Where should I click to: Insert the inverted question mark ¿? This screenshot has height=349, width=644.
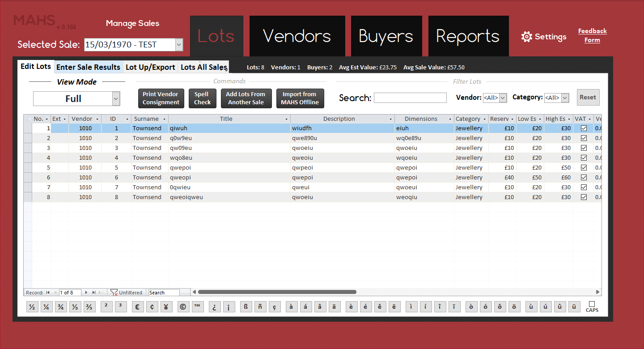click(x=215, y=307)
